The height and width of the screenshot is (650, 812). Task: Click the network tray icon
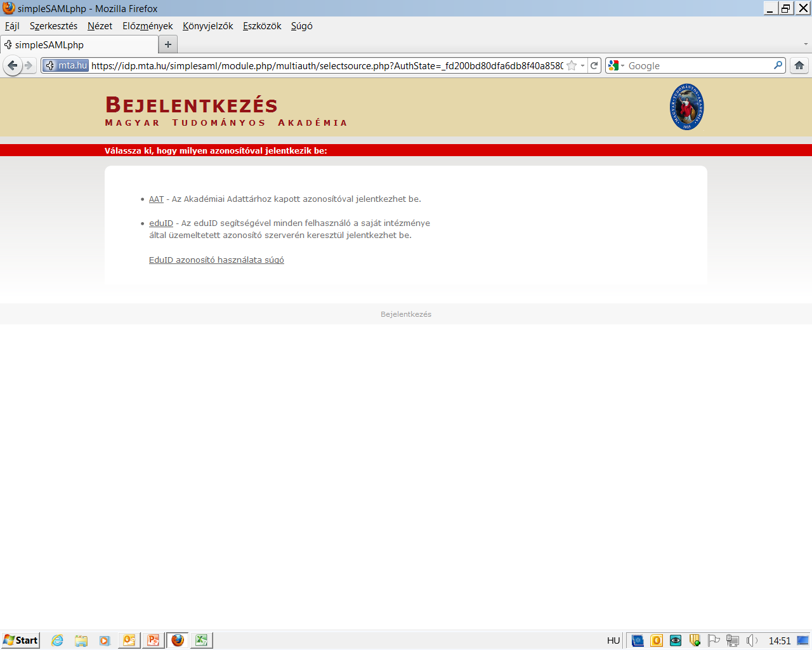pos(733,640)
